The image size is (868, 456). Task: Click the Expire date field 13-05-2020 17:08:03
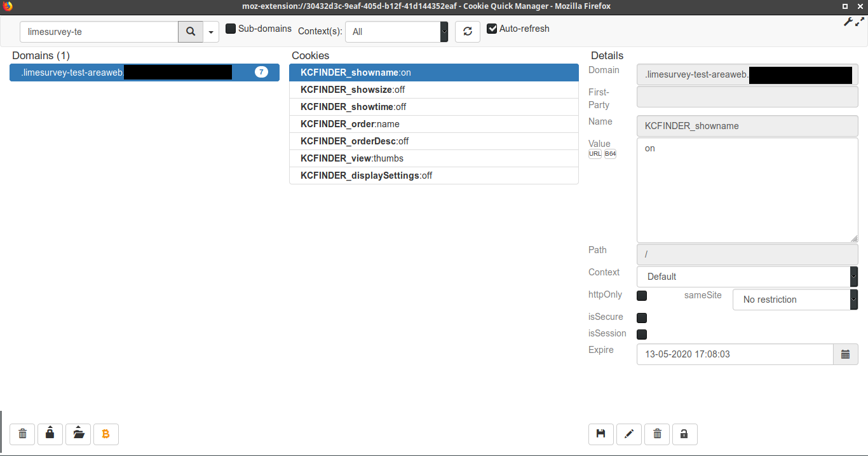(x=735, y=354)
